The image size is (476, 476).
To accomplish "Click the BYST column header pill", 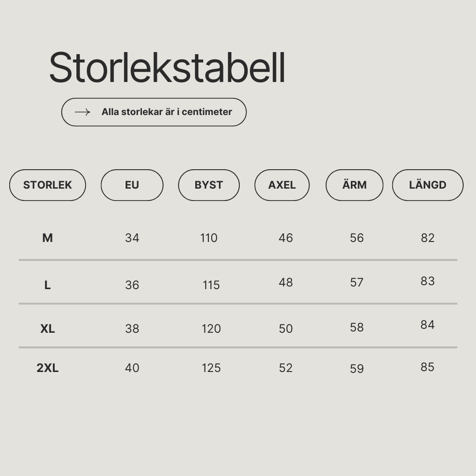I will 209,185.
